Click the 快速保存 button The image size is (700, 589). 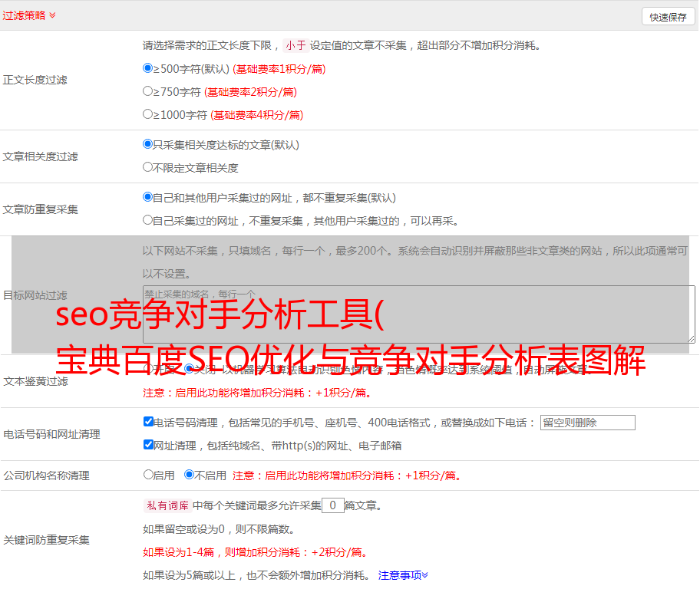pos(668,16)
